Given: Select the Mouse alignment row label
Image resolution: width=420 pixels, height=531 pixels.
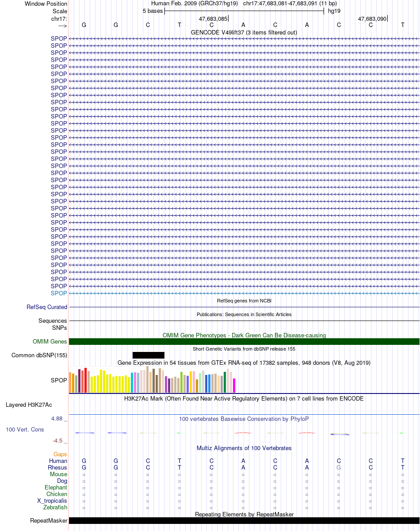Looking at the screenshot, I should [59, 474].
